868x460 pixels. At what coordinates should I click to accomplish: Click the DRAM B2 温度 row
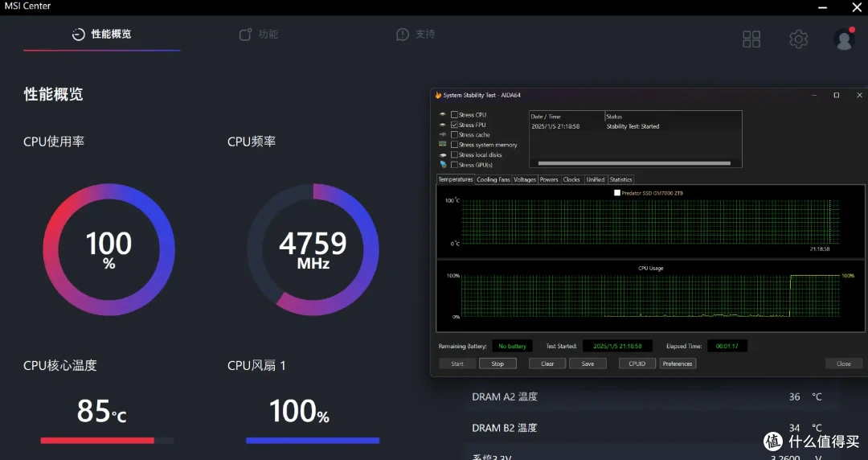coord(652,428)
